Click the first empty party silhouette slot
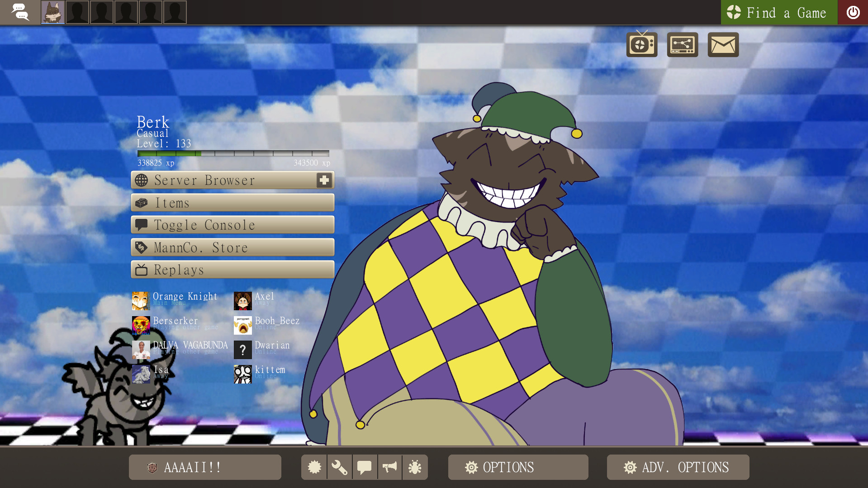 77,12
